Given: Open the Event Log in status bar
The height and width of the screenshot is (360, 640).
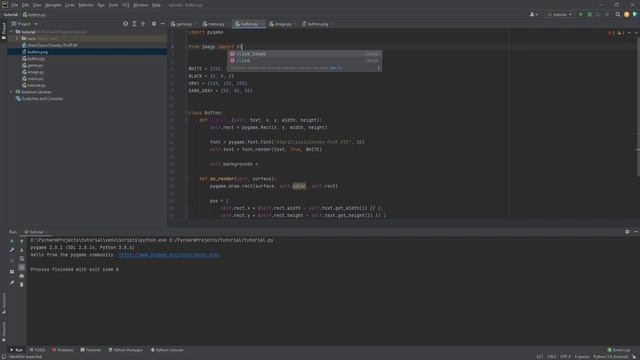Looking at the screenshot, I should pos(619,350).
